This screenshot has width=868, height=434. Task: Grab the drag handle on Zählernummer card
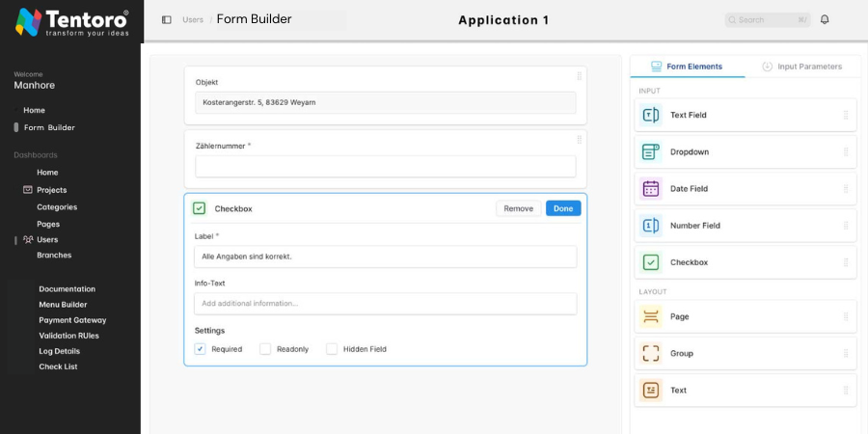click(x=579, y=140)
